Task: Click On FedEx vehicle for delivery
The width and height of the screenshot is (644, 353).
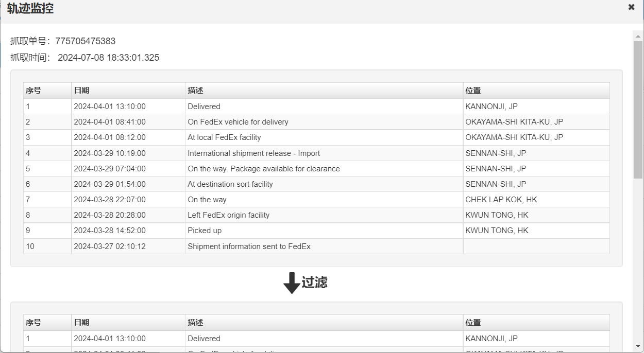Action: (238, 122)
